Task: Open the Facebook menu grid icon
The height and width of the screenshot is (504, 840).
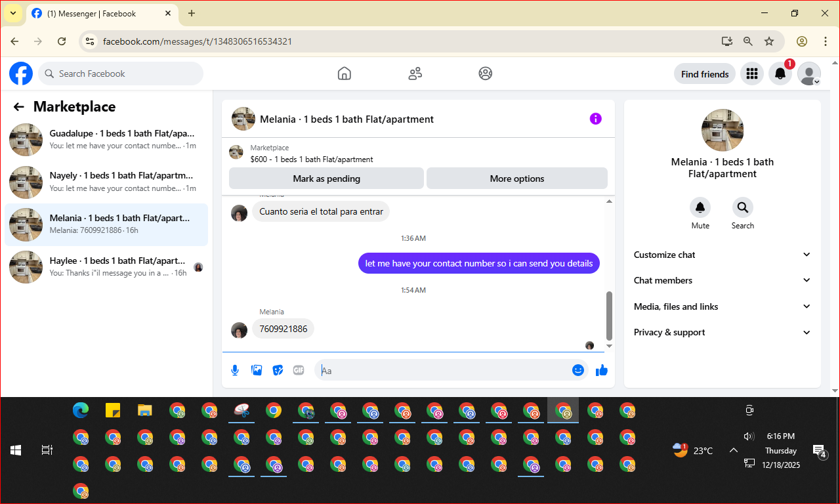Action: (752, 74)
